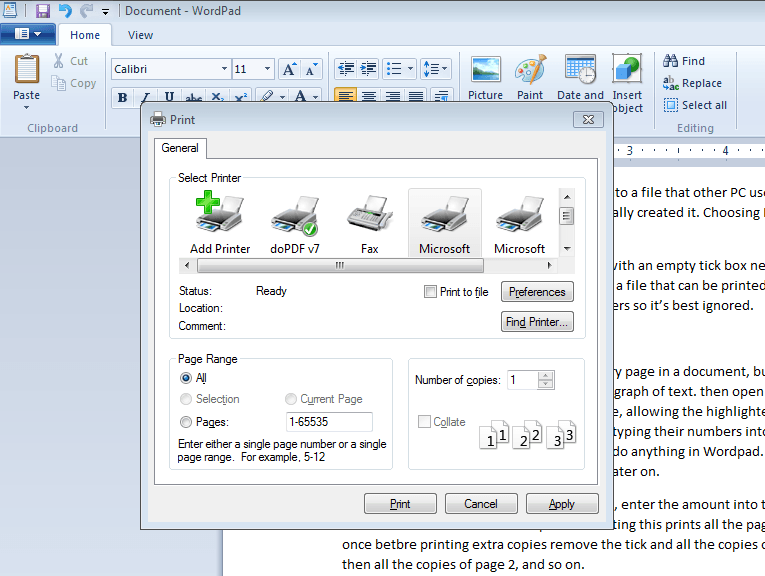Select the Fax printer

(x=369, y=223)
